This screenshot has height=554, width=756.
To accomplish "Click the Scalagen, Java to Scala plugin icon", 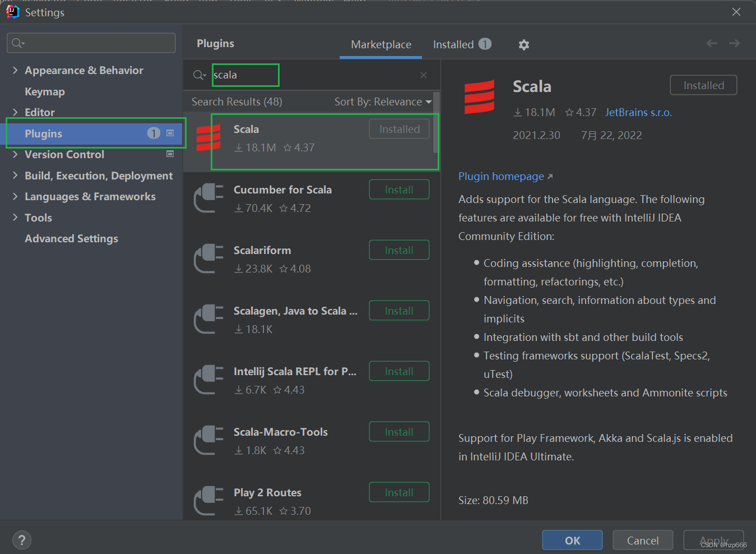I will coord(208,319).
